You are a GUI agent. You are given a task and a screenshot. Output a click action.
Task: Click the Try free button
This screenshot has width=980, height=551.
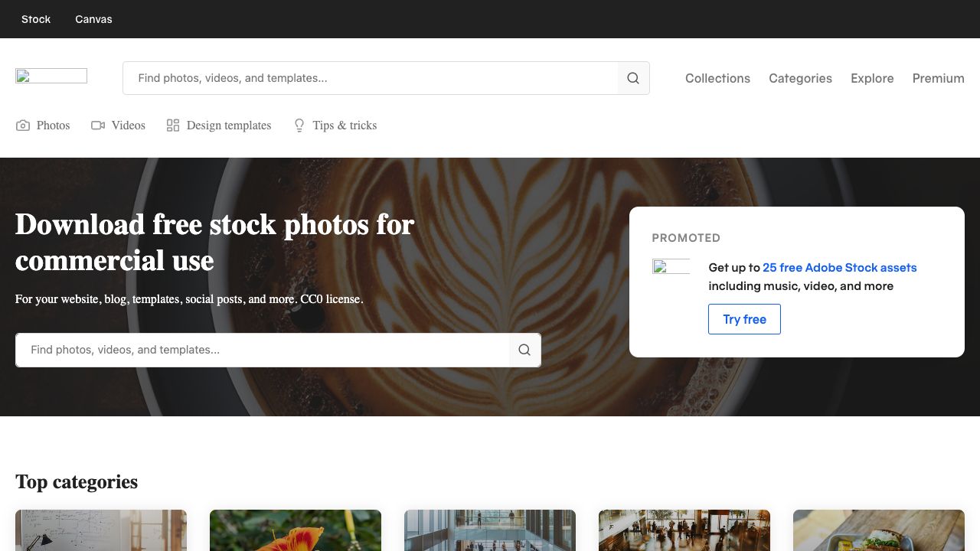[x=744, y=319]
